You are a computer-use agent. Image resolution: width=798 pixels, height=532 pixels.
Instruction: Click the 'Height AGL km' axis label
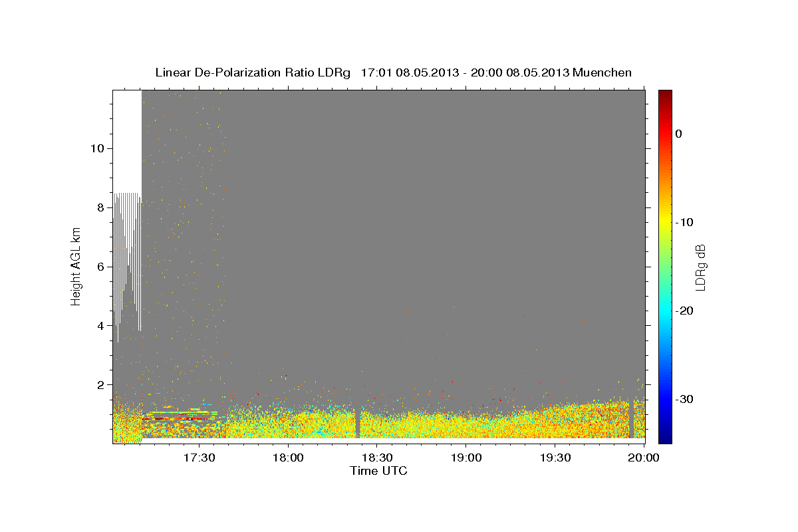[x=76, y=266]
